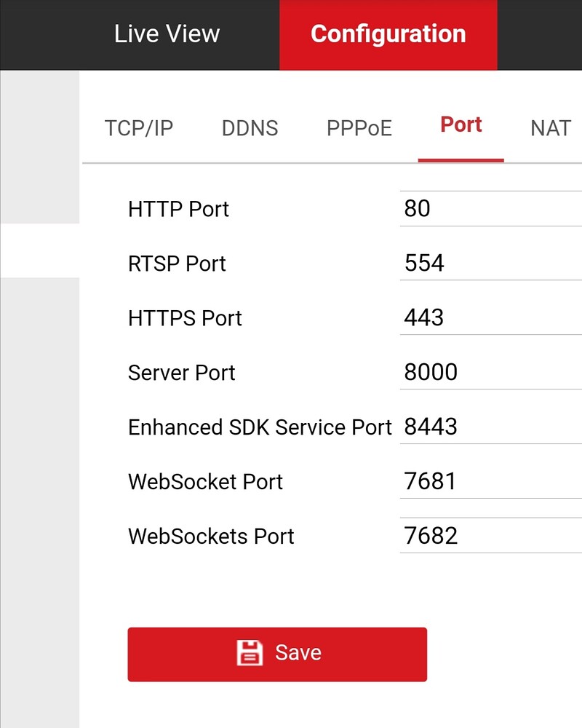
Task: Go to the PPPoE settings tab
Action: [358, 128]
